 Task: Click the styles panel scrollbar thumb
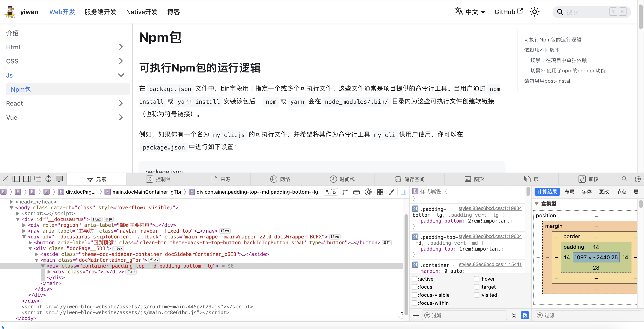pyautogui.click(x=528, y=191)
